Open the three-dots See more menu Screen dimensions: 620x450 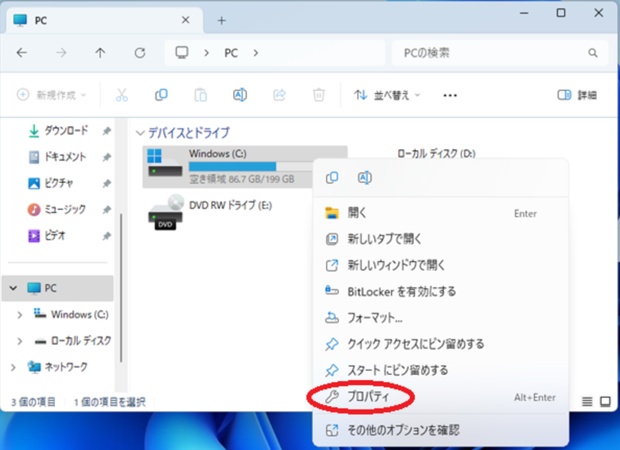(x=450, y=95)
